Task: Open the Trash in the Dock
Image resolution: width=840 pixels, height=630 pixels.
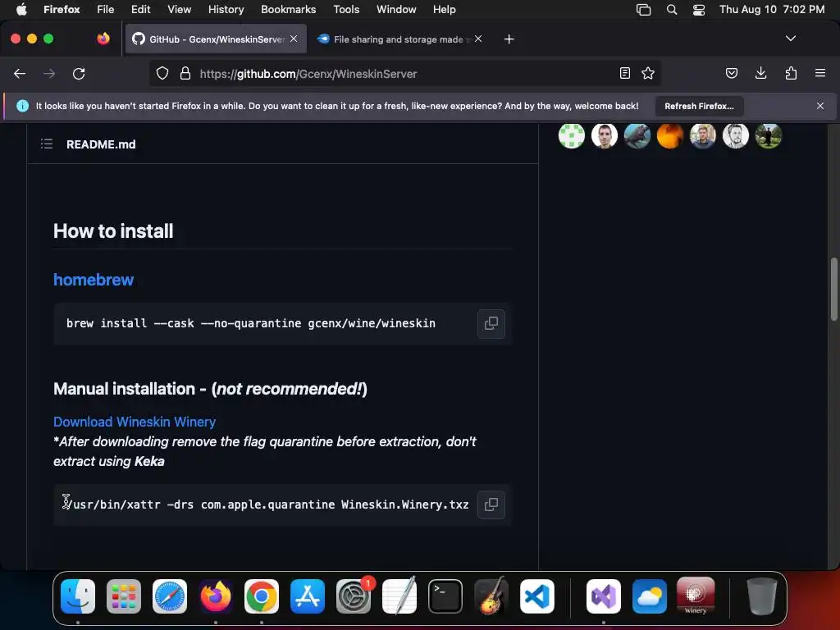Action: click(x=762, y=596)
